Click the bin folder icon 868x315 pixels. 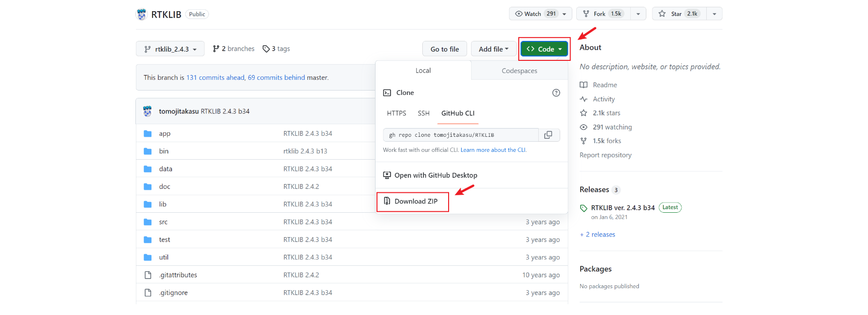(x=148, y=151)
